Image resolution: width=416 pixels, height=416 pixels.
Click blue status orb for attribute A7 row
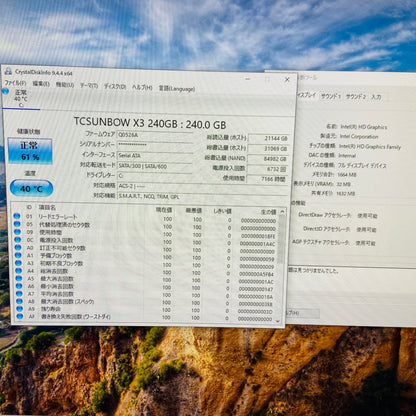pyautogui.click(x=19, y=294)
